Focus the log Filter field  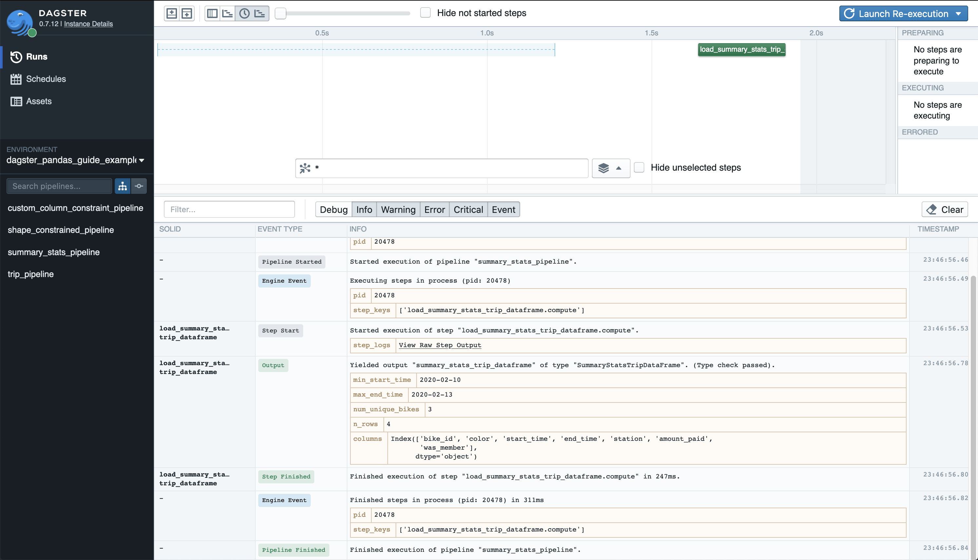pos(229,210)
